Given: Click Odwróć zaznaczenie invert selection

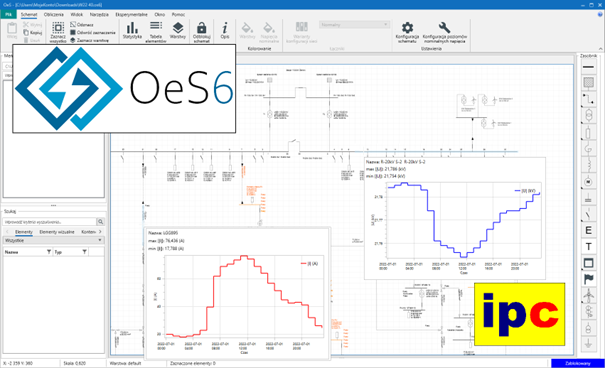Looking at the screenshot, I should [93, 32].
